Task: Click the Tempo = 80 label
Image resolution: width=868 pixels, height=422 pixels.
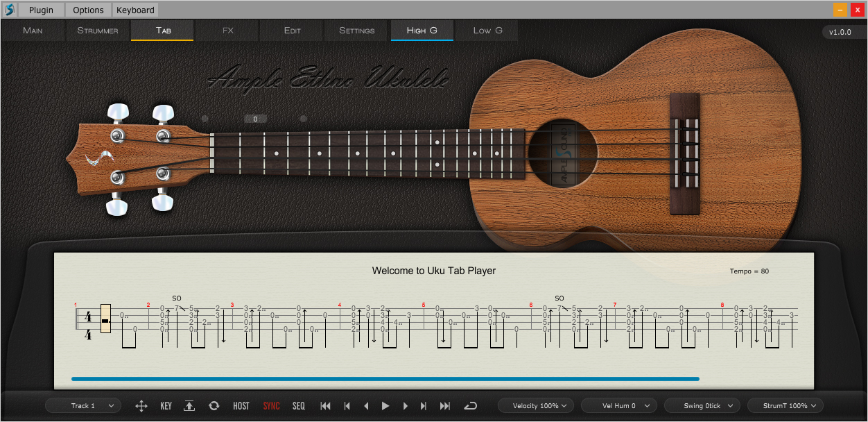Action: (x=749, y=271)
